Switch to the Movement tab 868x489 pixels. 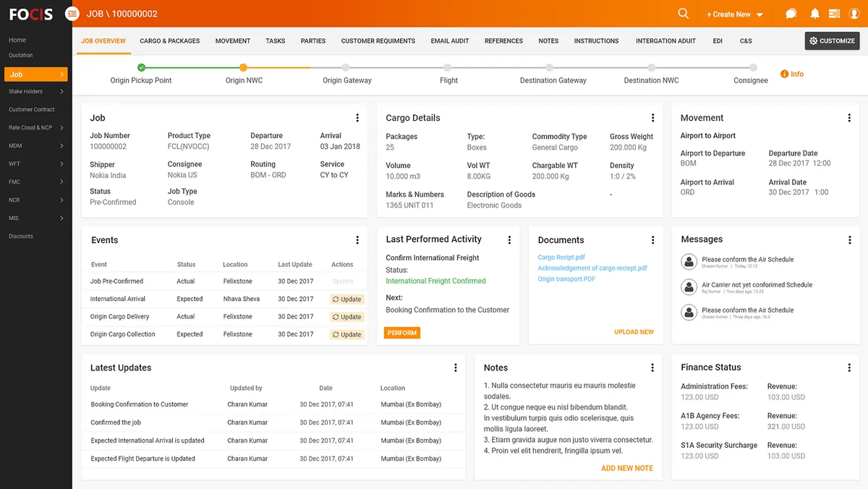[233, 41]
